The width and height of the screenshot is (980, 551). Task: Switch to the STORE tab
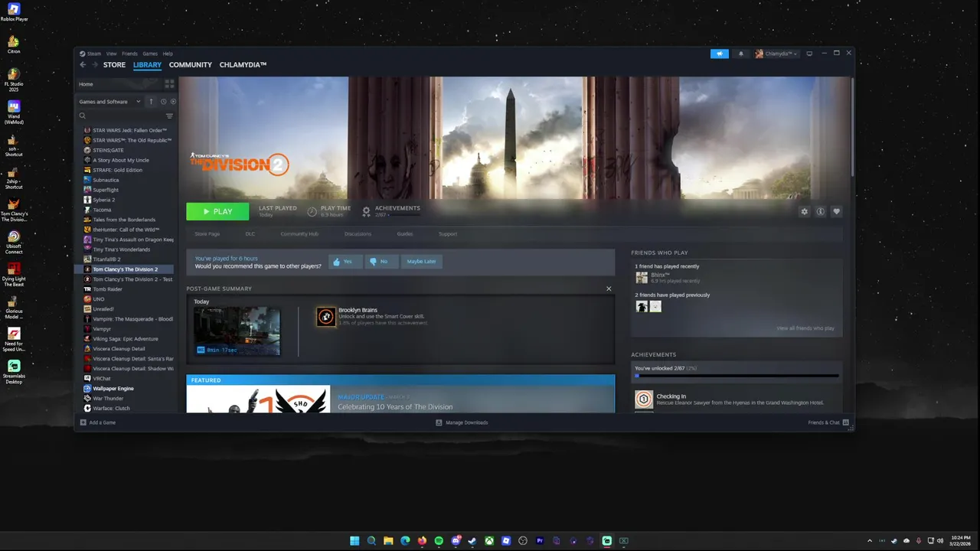pyautogui.click(x=114, y=65)
